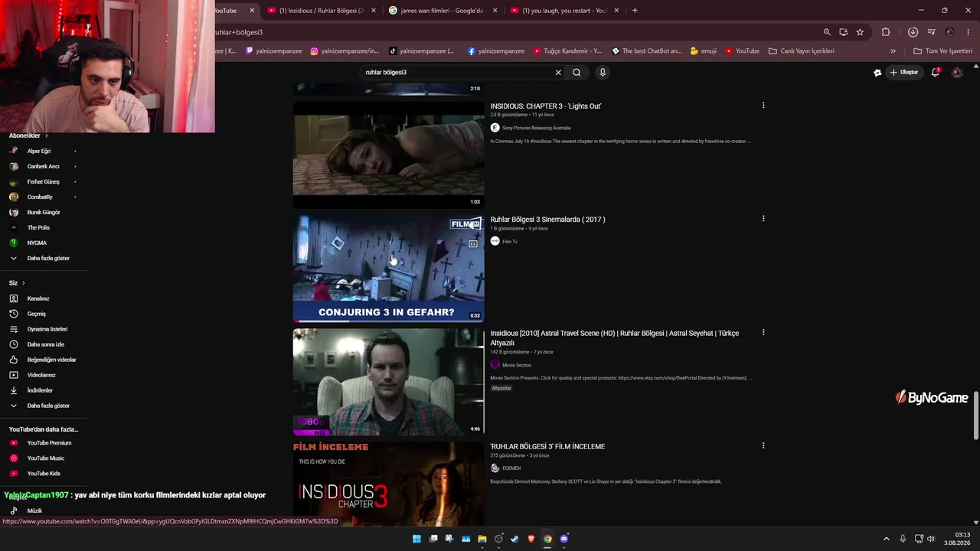Open options for Ruhlar Bölgesi 3 Sinemalarda video
980x551 pixels.
763,219
